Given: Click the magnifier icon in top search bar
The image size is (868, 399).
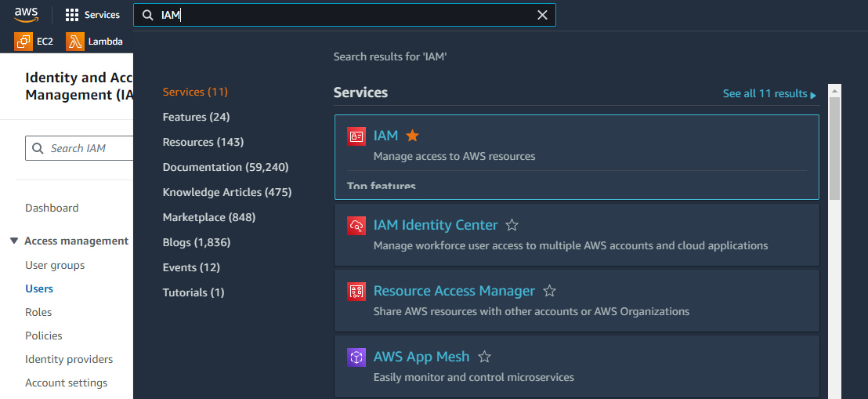Looking at the screenshot, I should pos(147,15).
